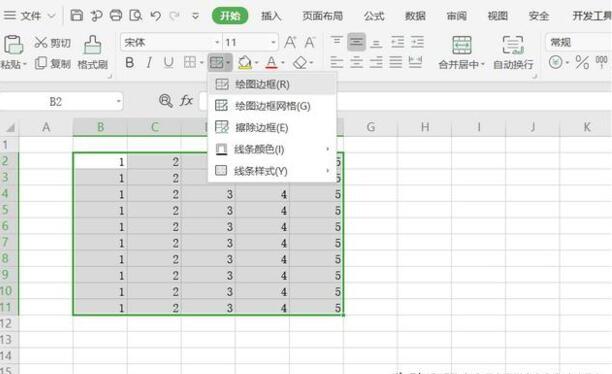Image resolution: width=612 pixels, height=374 pixels.
Task: Choose 擦除边框(E) from menu
Action: 272,128
